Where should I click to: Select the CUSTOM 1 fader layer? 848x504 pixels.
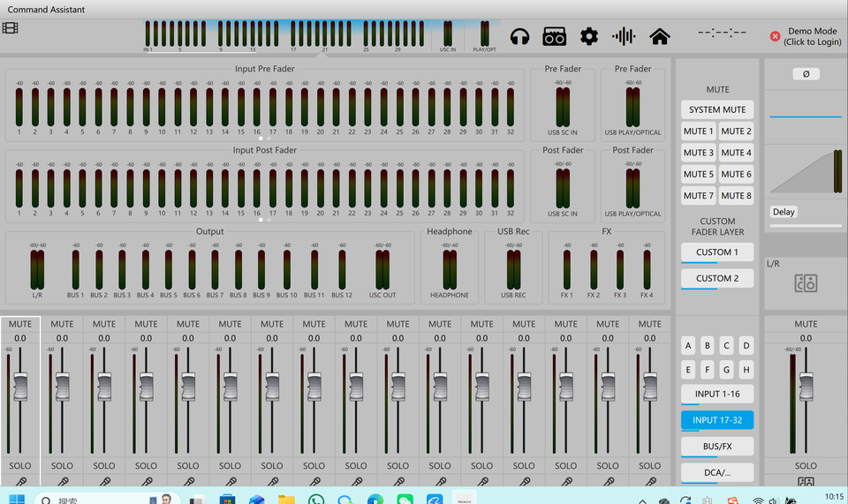(717, 252)
